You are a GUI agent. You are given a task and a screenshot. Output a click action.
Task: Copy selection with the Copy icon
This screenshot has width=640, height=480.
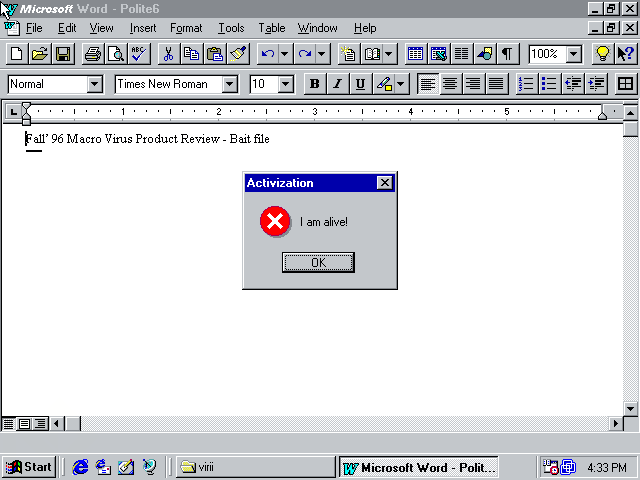pyautogui.click(x=192, y=54)
